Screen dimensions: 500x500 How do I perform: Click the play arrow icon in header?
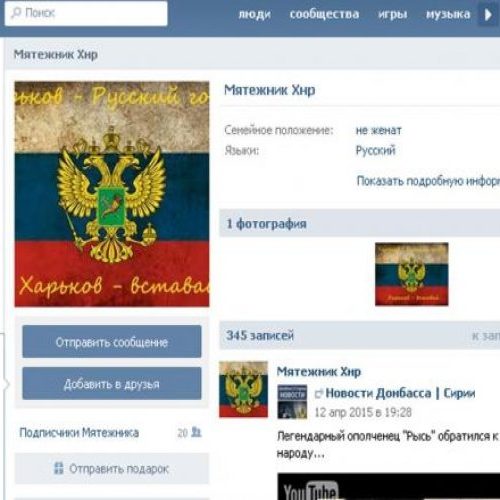(x=488, y=14)
